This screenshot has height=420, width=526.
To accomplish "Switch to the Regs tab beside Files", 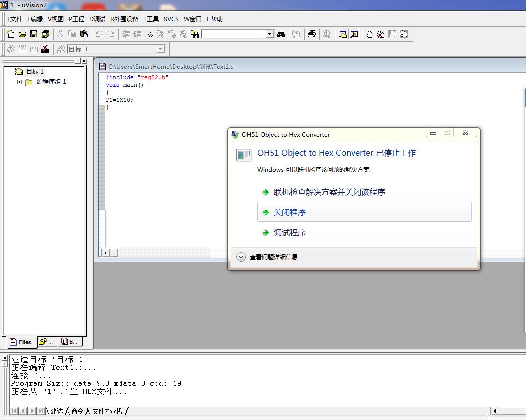I will (47, 342).
